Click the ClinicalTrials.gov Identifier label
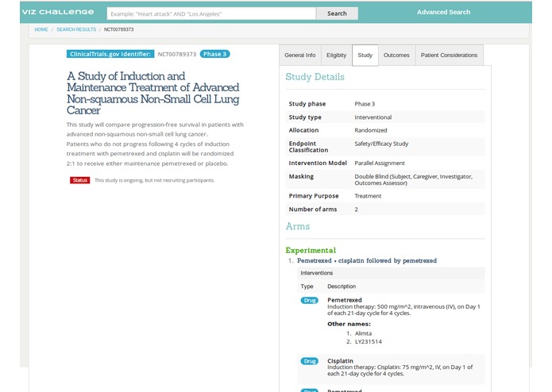This screenshot has width=552, height=392. 110,54
